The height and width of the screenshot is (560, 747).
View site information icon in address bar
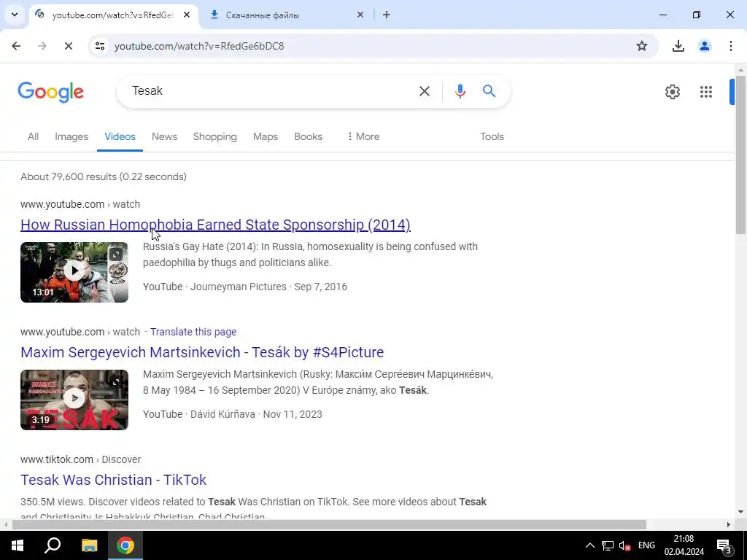99,46
